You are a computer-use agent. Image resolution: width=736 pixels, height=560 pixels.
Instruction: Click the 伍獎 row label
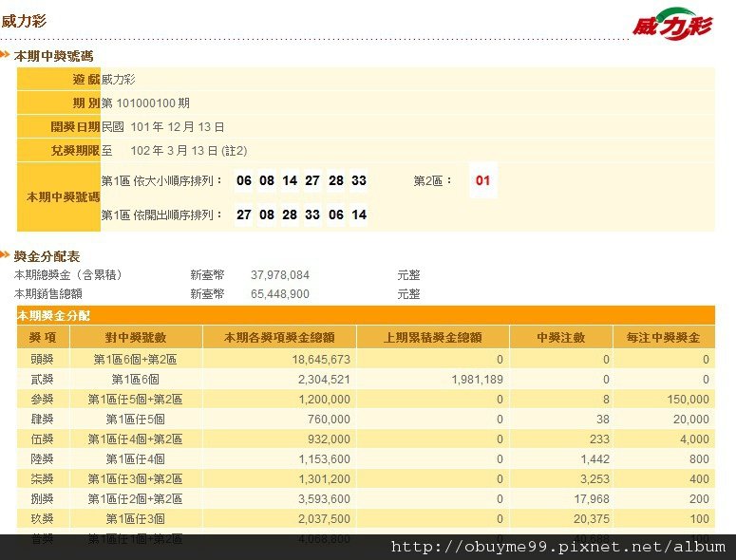[42, 439]
